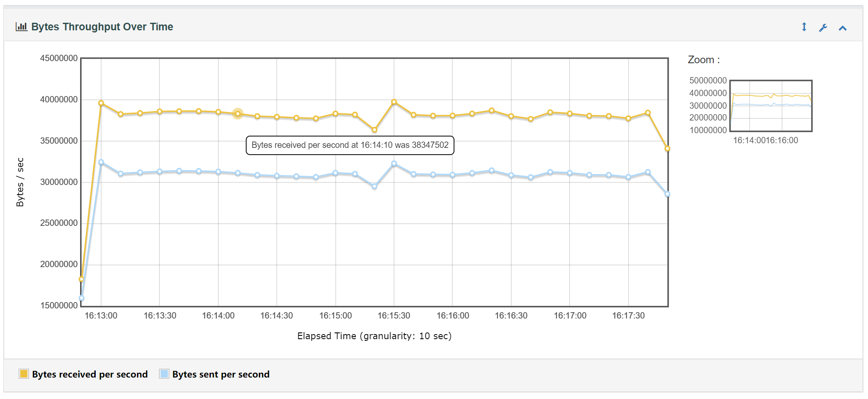Click the sent peak point at 16:15:30
The image size is (868, 399).
[394, 163]
